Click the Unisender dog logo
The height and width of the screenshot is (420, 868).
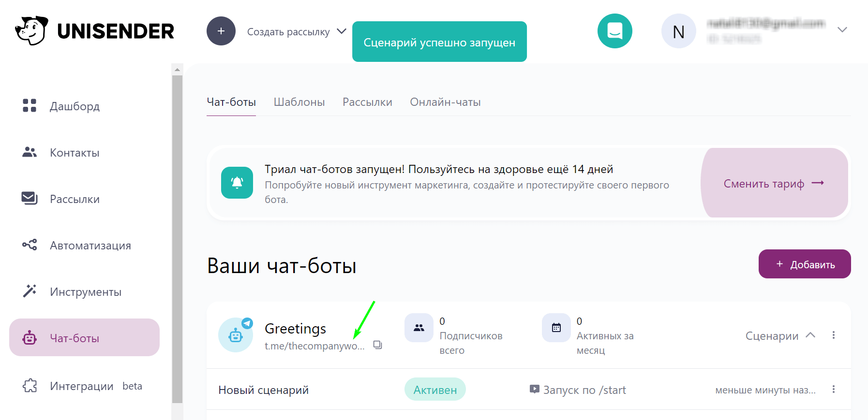pyautogui.click(x=31, y=30)
